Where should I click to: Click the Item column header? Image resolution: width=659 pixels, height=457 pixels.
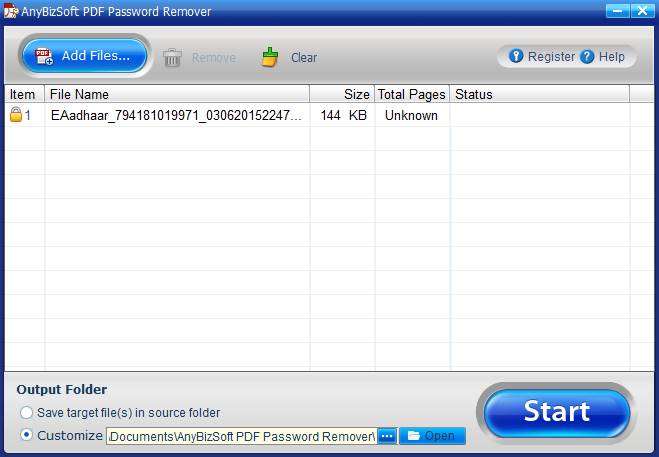point(24,94)
